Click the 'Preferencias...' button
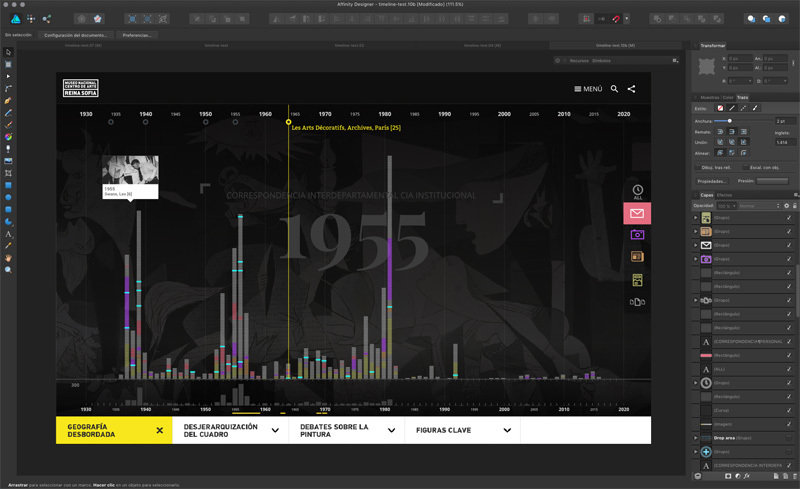The image size is (800, 489). coord(136,35)
